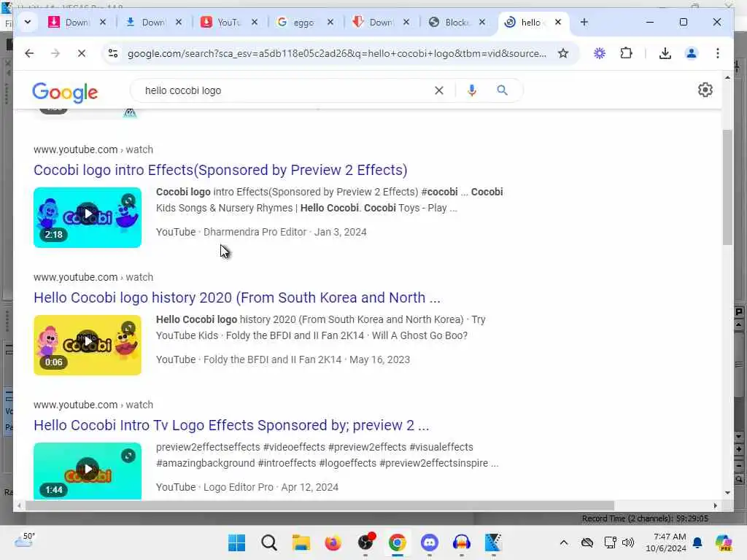Open the tab search dropdown arrow

(x=28, y=22)
